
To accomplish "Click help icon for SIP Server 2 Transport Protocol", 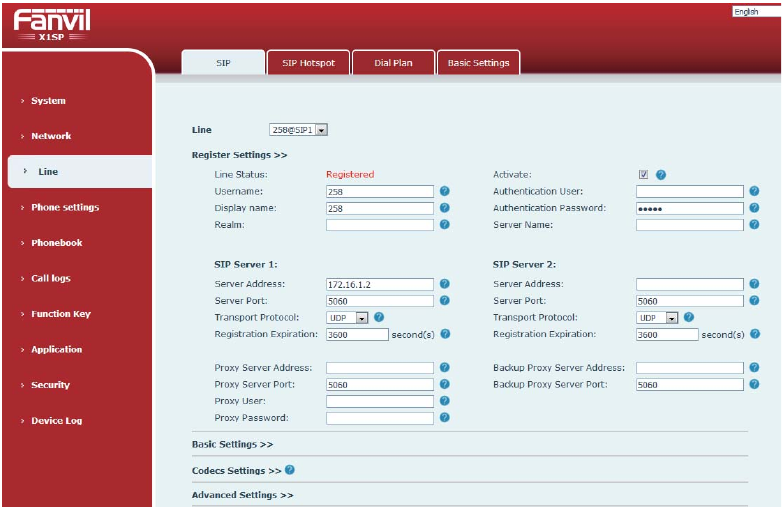I will coord(689,317).
